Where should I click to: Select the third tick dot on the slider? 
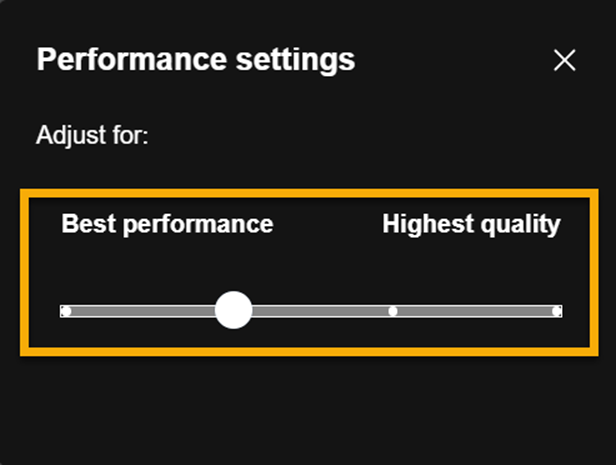[392, 311]
